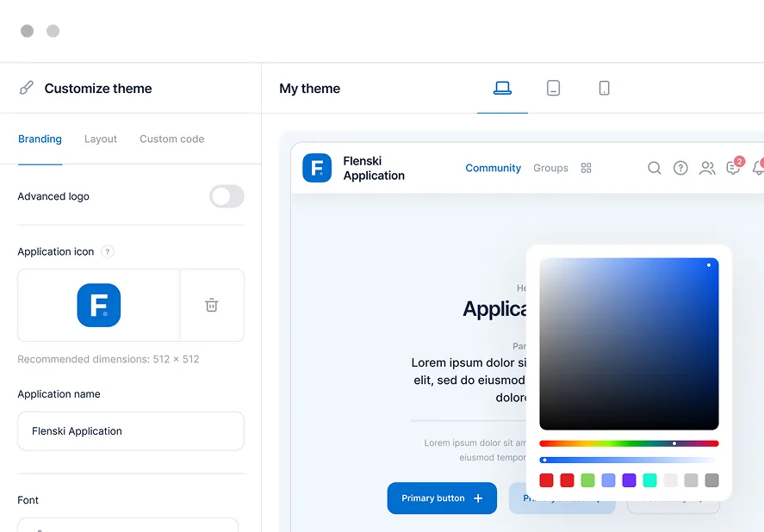Switch to tablet preview icon

click(553, 88)
